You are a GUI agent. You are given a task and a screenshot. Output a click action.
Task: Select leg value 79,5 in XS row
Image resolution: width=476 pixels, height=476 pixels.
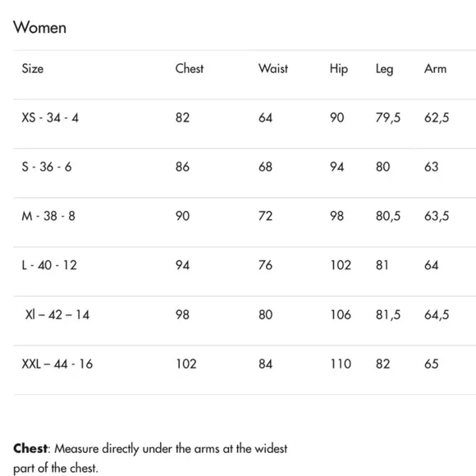388,118
